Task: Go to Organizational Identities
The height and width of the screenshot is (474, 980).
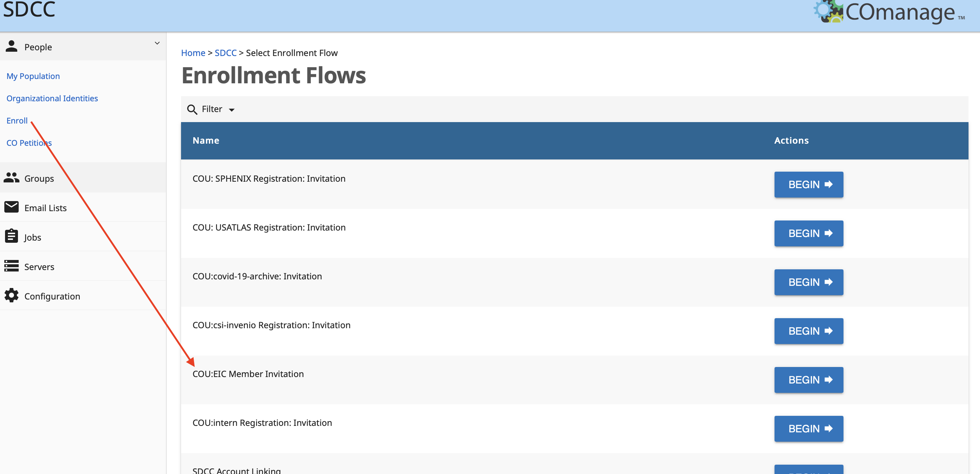Action: click(x=52, y=98)
